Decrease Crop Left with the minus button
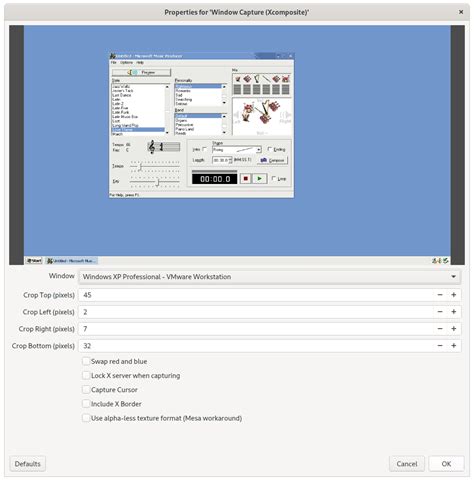 [440, 312]
